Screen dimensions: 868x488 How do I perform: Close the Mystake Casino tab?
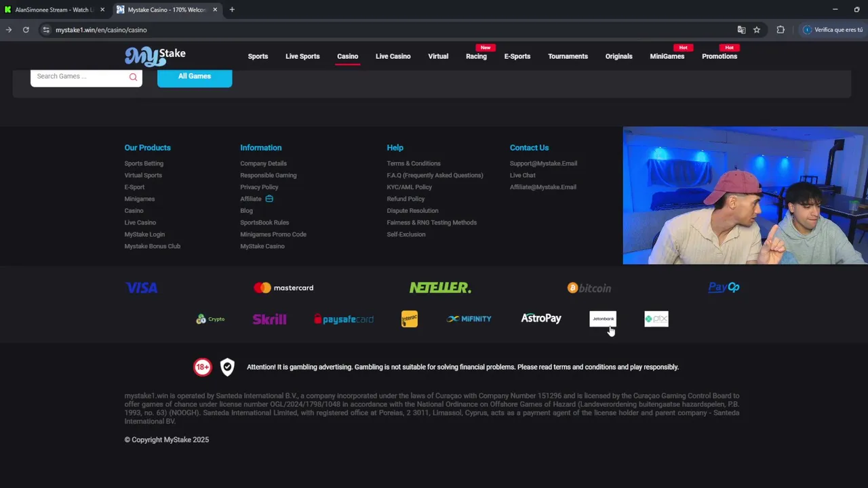pos(215,9)
